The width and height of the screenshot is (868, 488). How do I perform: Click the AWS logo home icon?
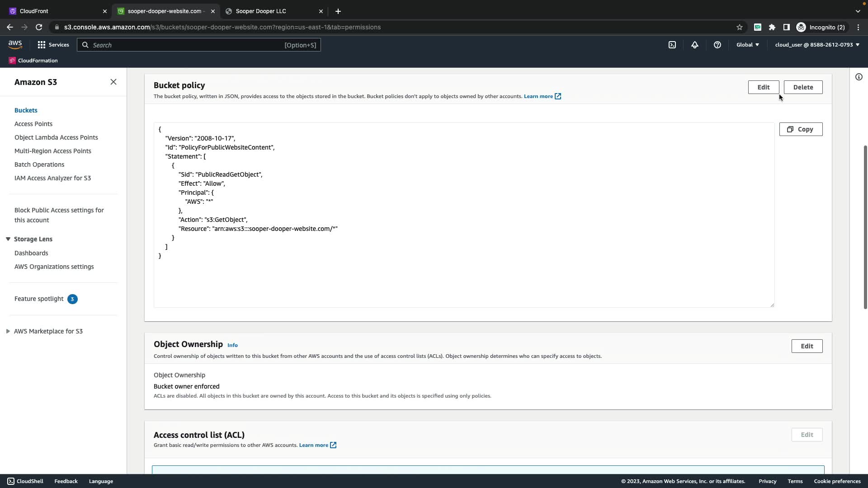coord(15,44)
